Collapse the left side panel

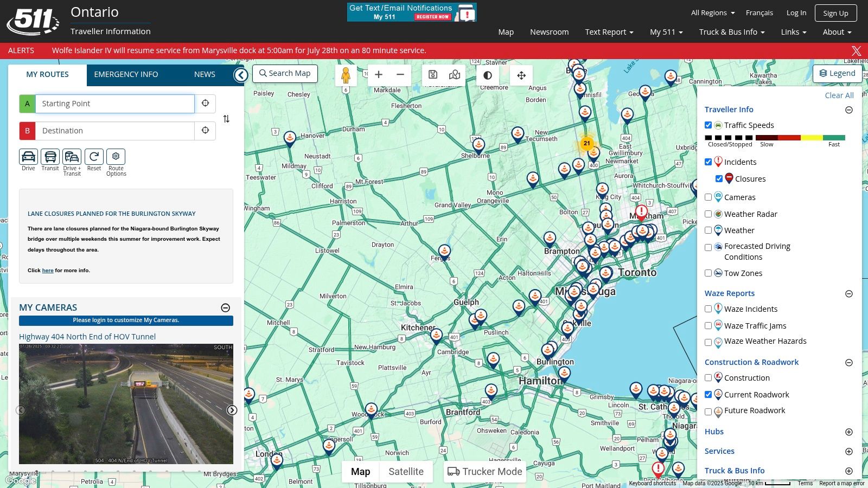pyautogui.click(x=241, y=75)
